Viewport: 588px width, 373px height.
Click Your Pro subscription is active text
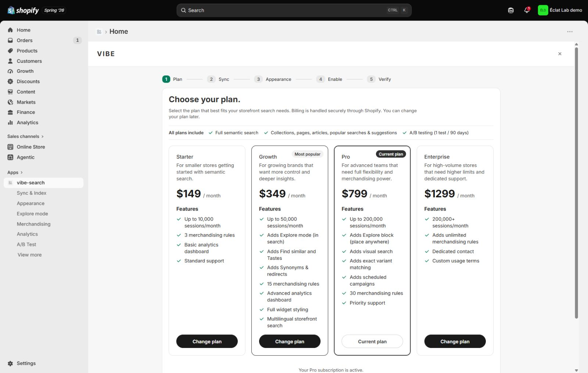coord(331,370)
